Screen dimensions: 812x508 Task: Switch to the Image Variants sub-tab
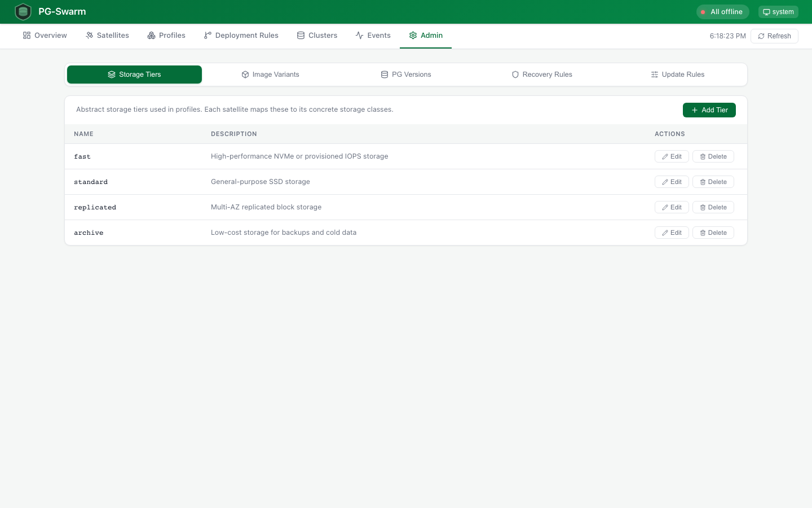click(270, 75)
